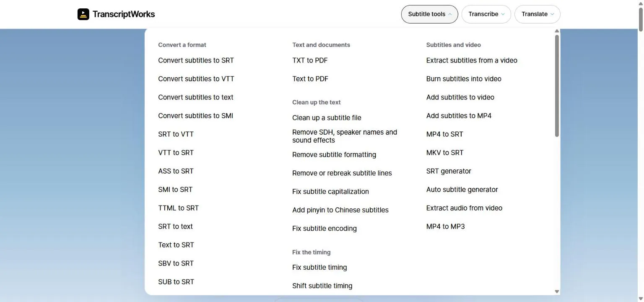Select Text to PDF option
Viewport: 644px width, 302px height.
click(x=310, y=79)
